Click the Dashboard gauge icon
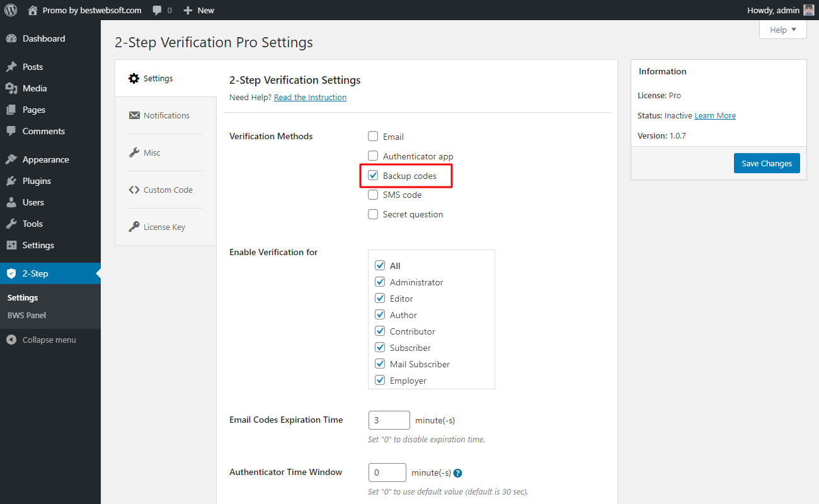Viewport: 819px width, 504px height. coord(11,38)
